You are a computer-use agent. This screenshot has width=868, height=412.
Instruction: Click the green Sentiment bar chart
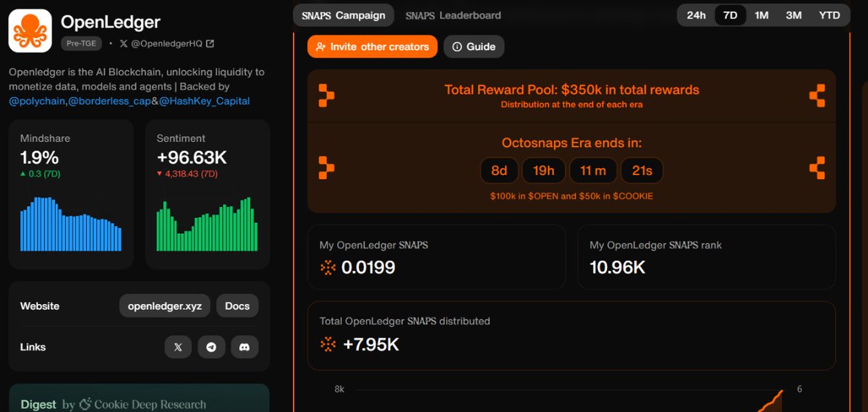coord(208,224)
